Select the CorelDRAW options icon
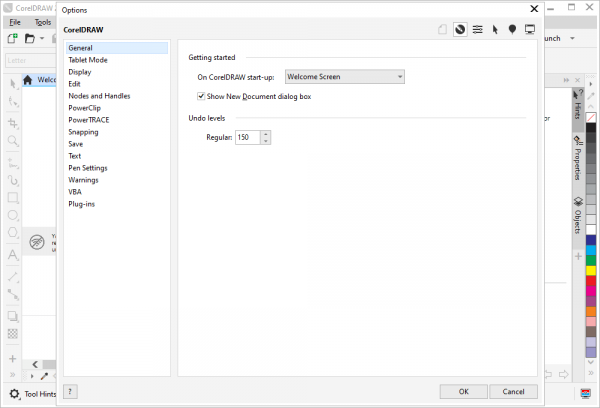This screenshot has height=408, width=600. [x=460, y=30]
